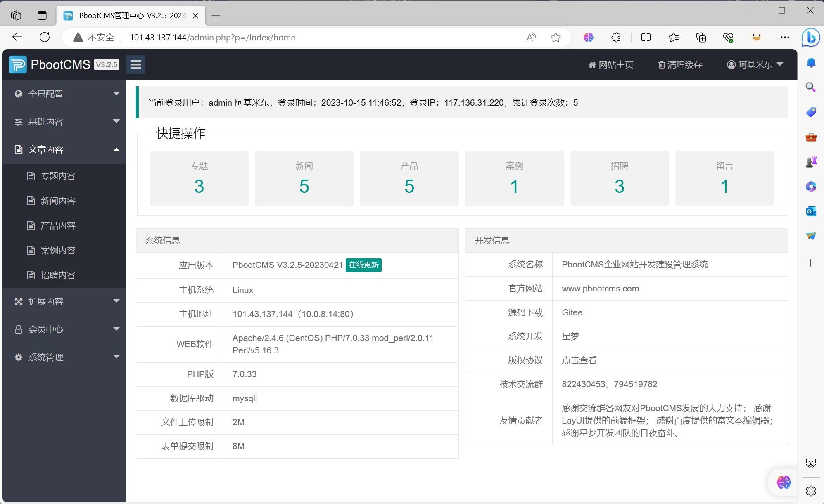
Task: Open 阿基米东 user dropdown
Action: [755, 64]
